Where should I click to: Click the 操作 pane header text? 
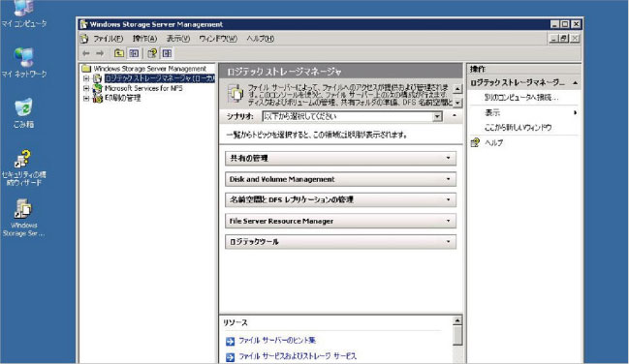tap(478, 69)
